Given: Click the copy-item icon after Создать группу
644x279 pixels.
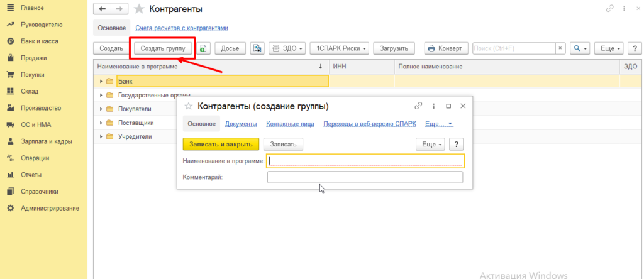Looking at the screenshot, I should point(204,48).
